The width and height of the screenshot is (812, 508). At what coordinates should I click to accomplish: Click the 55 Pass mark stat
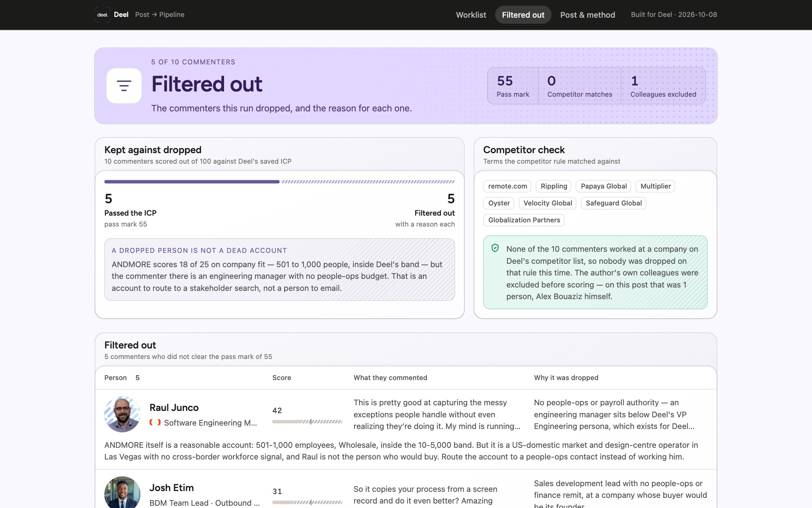pos(513,86)
